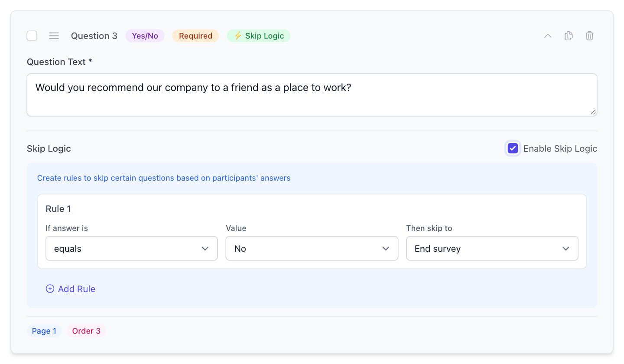Viewport: 624px width, 364px height.
Task: Click the Yes/No type badge
Action: pyautogui.click(x=145, y=36)
